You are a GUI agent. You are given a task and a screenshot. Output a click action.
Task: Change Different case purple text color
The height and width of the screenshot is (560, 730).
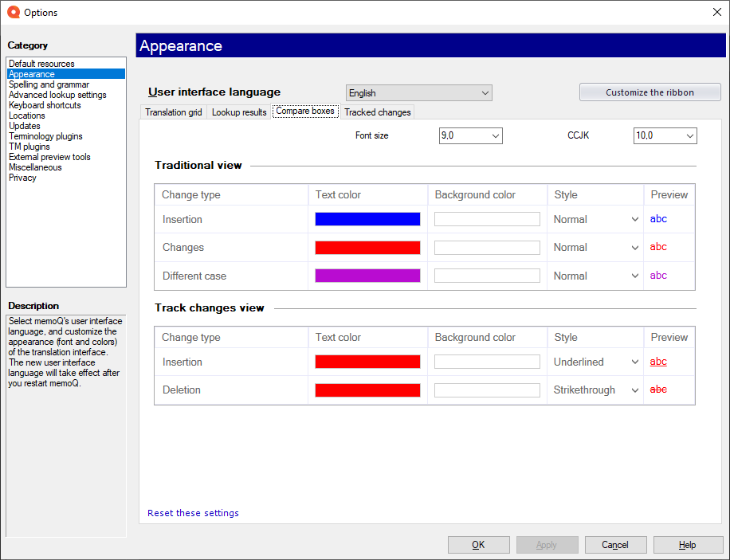tap(367, 276)
